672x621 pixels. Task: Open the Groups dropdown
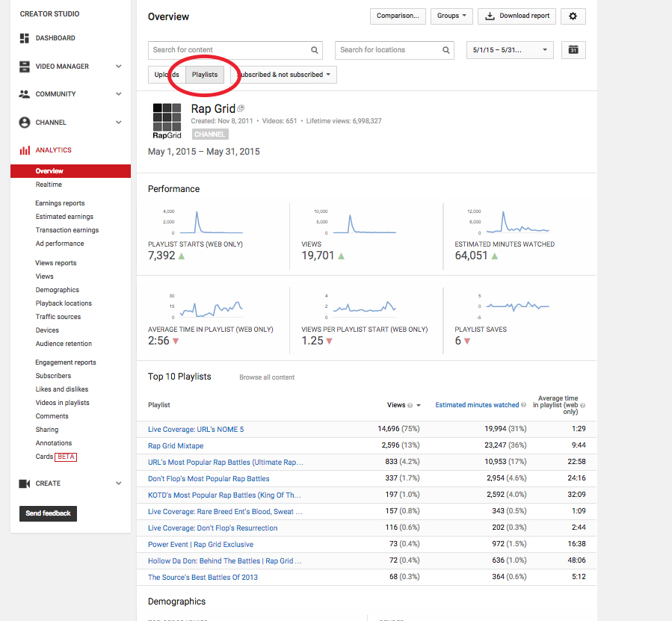pos(451,16)
